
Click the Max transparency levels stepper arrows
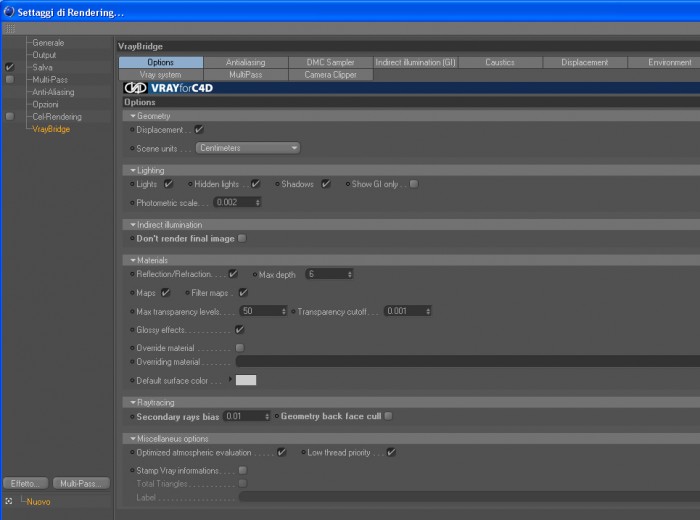[283, 311]
